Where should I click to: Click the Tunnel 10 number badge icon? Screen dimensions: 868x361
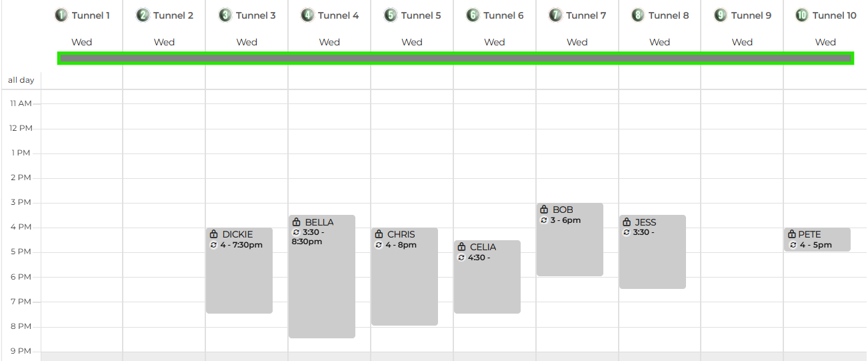pos(802,15)
